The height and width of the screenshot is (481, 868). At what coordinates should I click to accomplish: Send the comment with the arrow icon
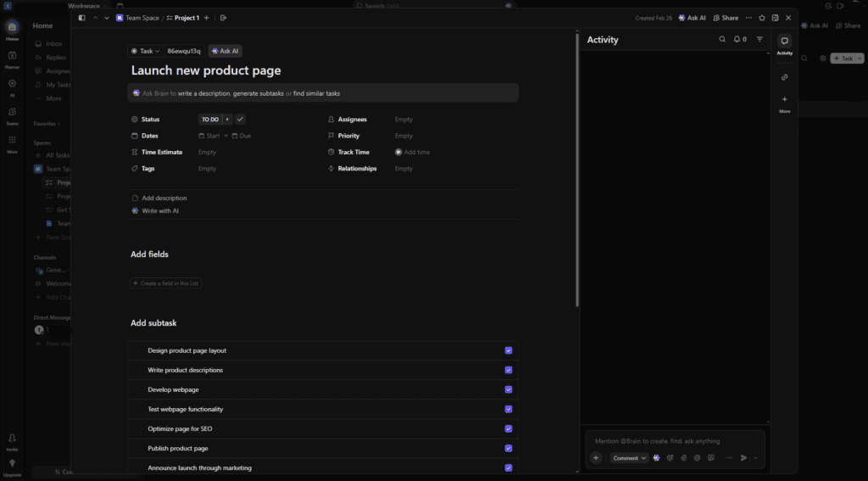(744, 458)
